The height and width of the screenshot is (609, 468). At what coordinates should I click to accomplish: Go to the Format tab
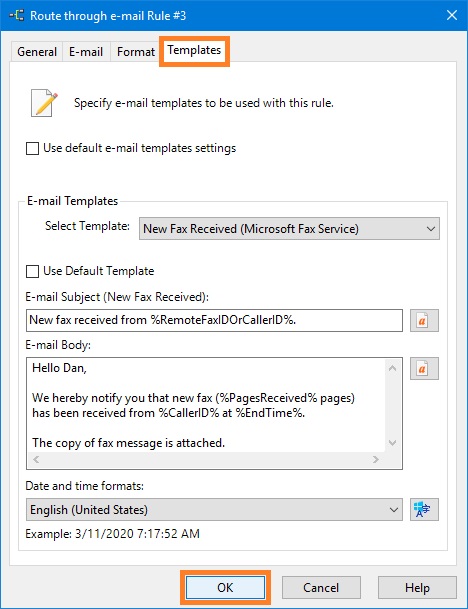pyautogui.click(x=136, y=52)
